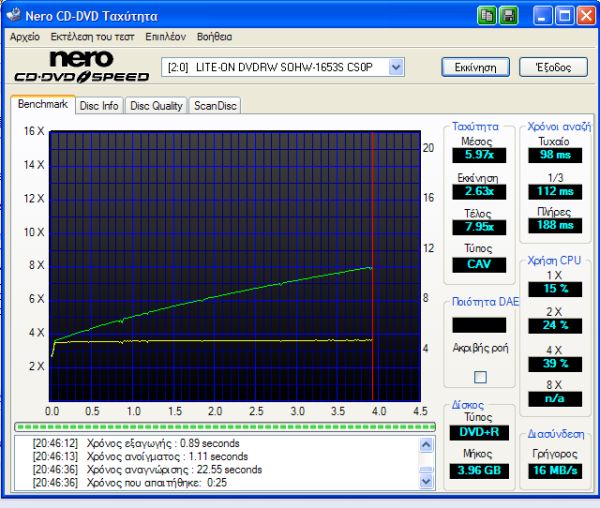Click the Μέσος value 5.97x

479,155
